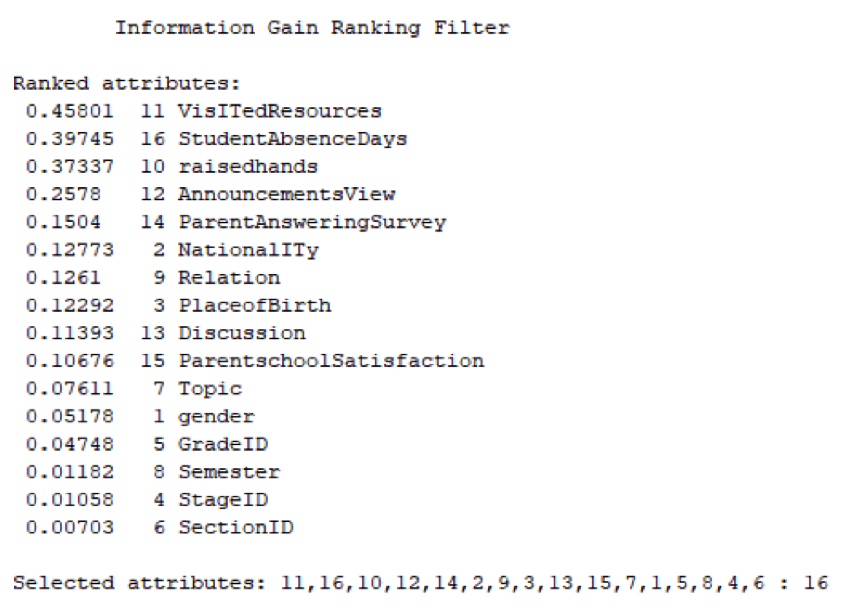Click the NationalITy attribute name
This screenshot has width=846, height=616.
coord(248,250)
